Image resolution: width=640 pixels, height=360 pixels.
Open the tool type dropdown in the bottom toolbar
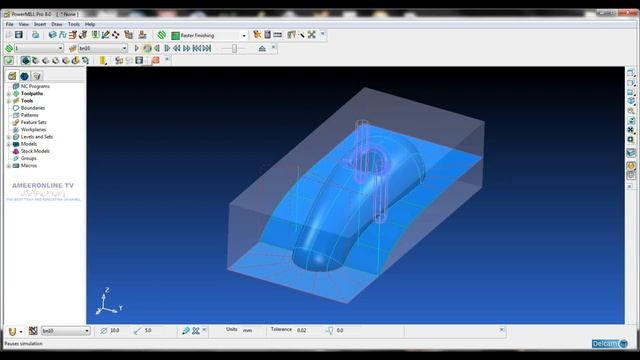pyautogui.click(x=21, y=331)
